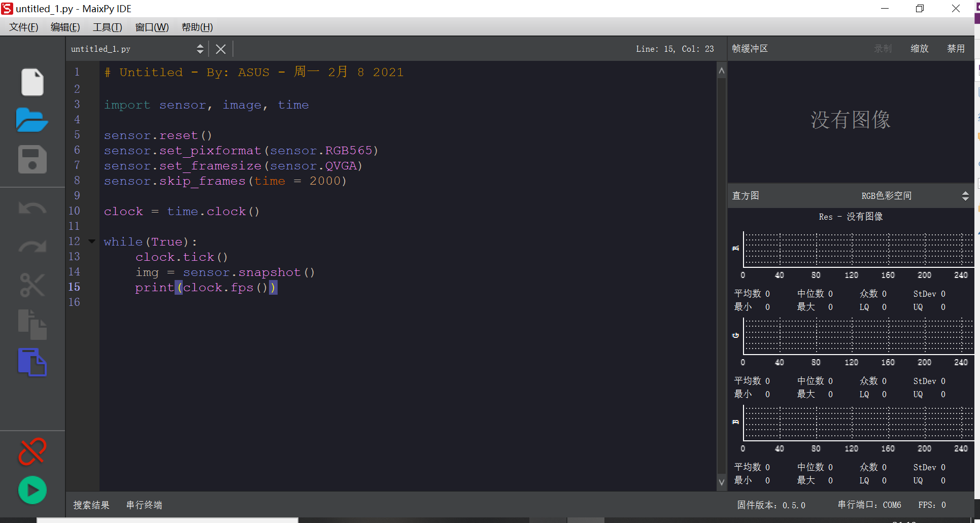Click the Redo arrow icon

click(32, 246)
